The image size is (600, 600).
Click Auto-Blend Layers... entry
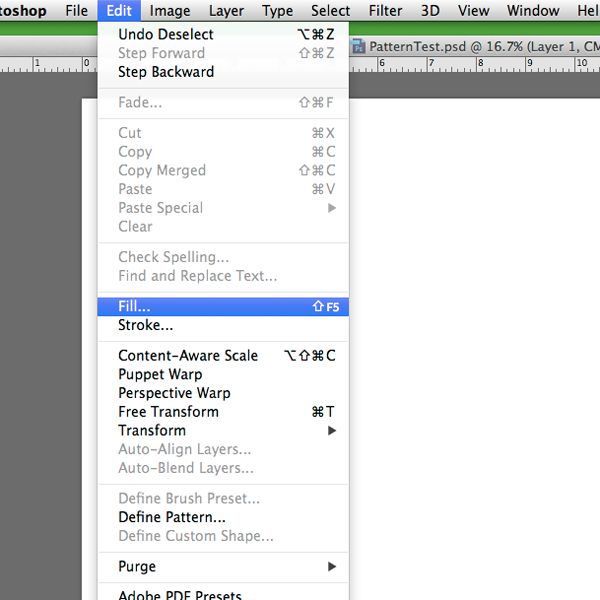click(x=223, y=468)
